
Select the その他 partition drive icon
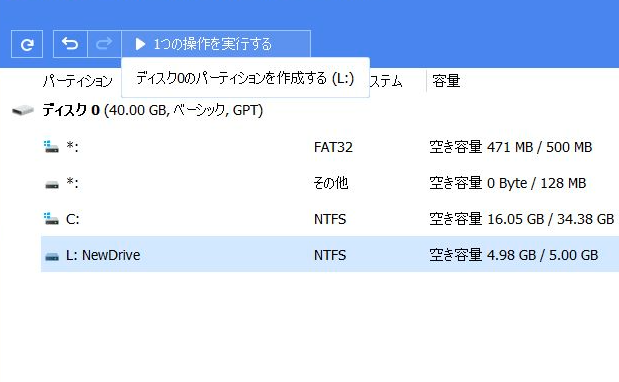(x=52, y=184)
